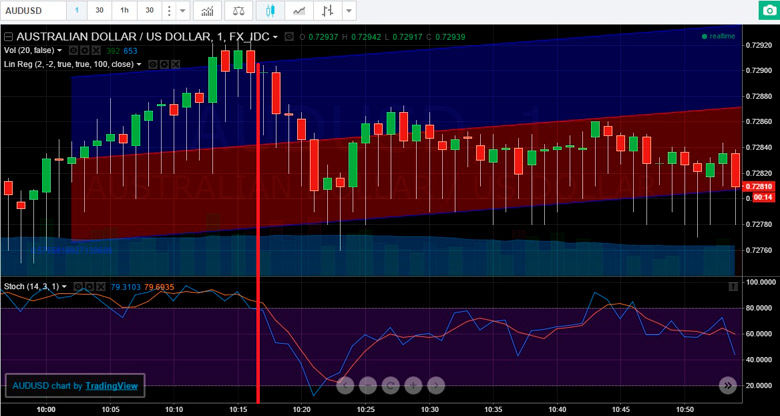Open the Stoch indicator settings icon

89,287
